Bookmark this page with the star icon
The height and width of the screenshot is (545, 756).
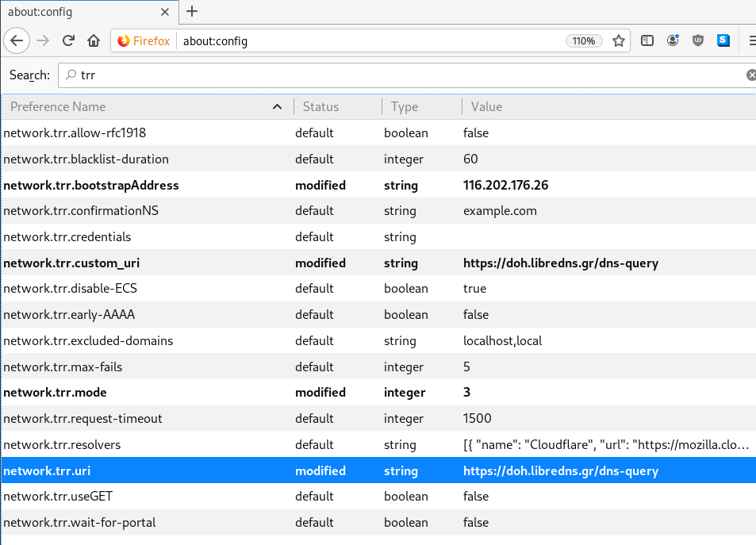click(x=619, y=40)
